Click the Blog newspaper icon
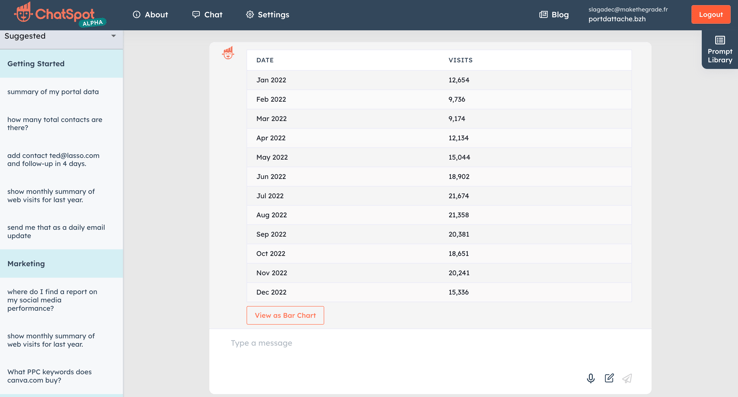The image size is (738, 397). click(x=543, y=15)
